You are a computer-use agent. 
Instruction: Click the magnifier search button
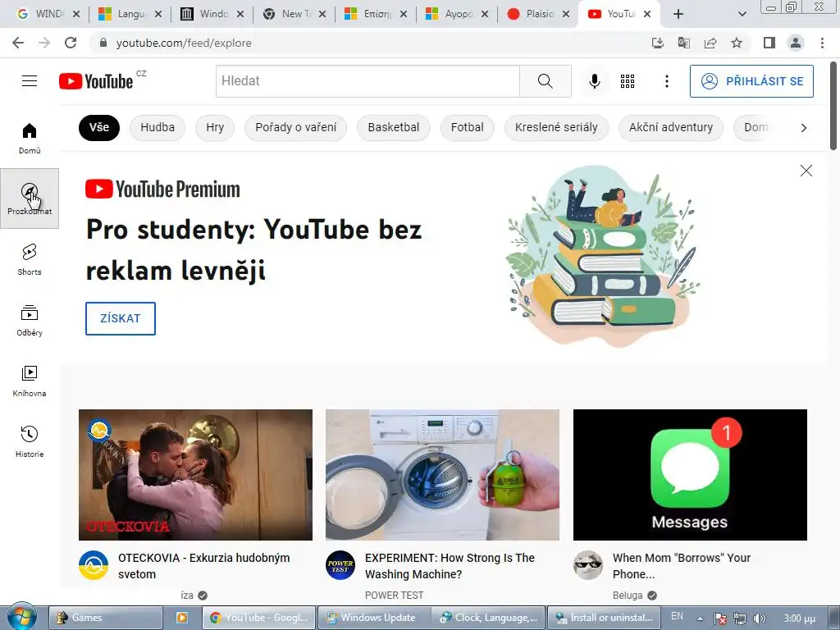545,81
